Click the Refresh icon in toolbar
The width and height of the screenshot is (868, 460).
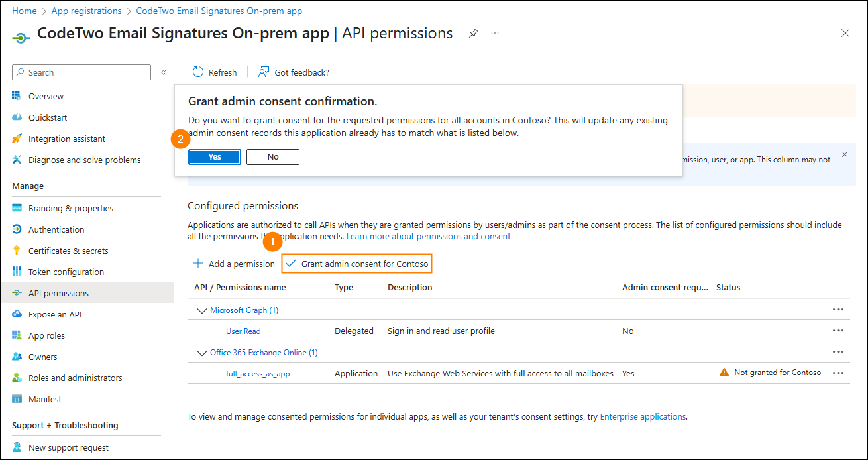click(198, 72)
